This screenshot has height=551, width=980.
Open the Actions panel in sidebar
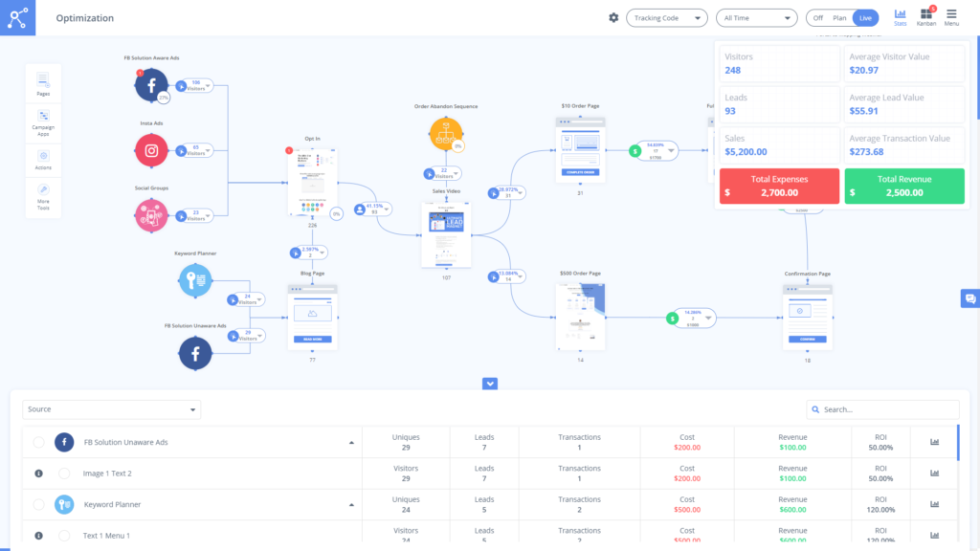coord(43,160)
